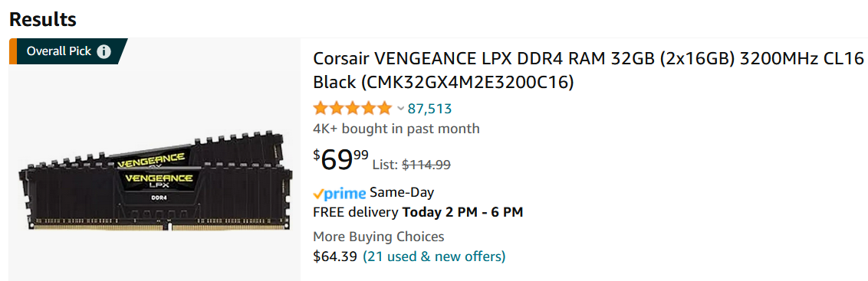Click the $64.39 alternate offer price

[x=335, y=256]
